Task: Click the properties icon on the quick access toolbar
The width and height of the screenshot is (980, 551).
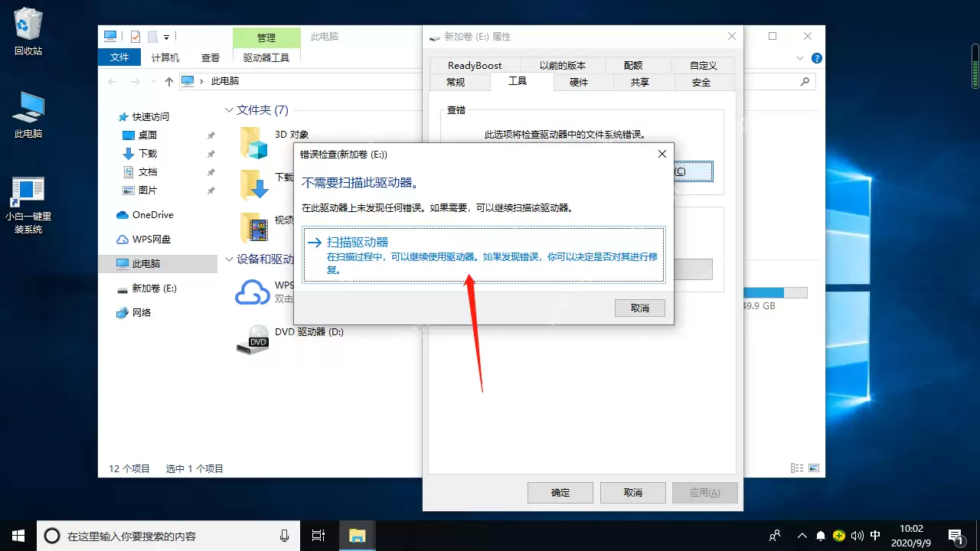Action: (134, 35)
